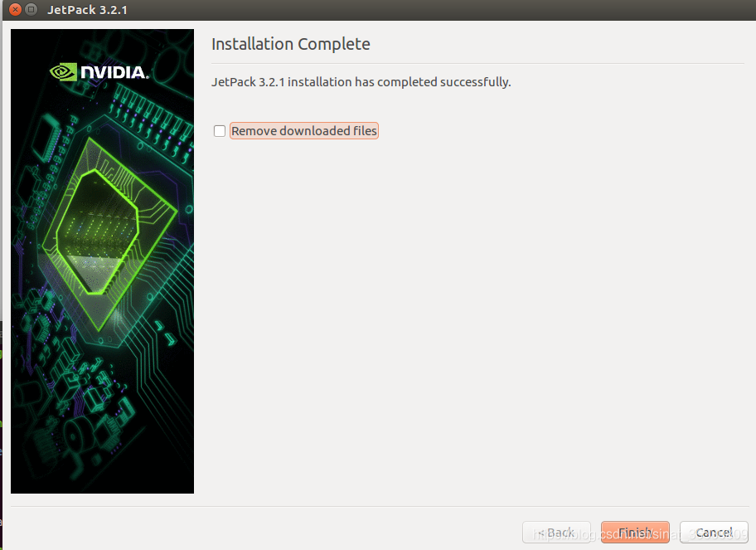Tick the Remove downloaded files checkbox
Image resolution: width=756 pixels, height=550 pixels.
coord(220,131)
